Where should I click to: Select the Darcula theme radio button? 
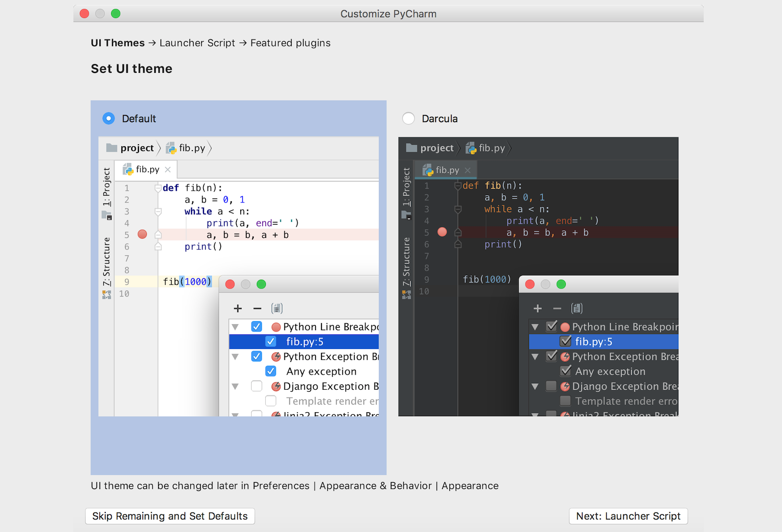click(x=408, y=118)
